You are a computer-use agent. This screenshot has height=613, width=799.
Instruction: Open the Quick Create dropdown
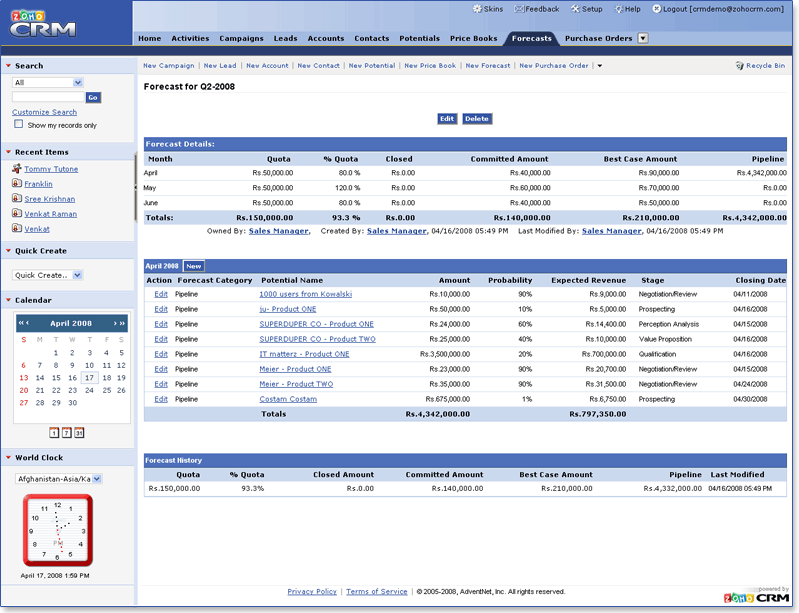[x=47, y=275]
